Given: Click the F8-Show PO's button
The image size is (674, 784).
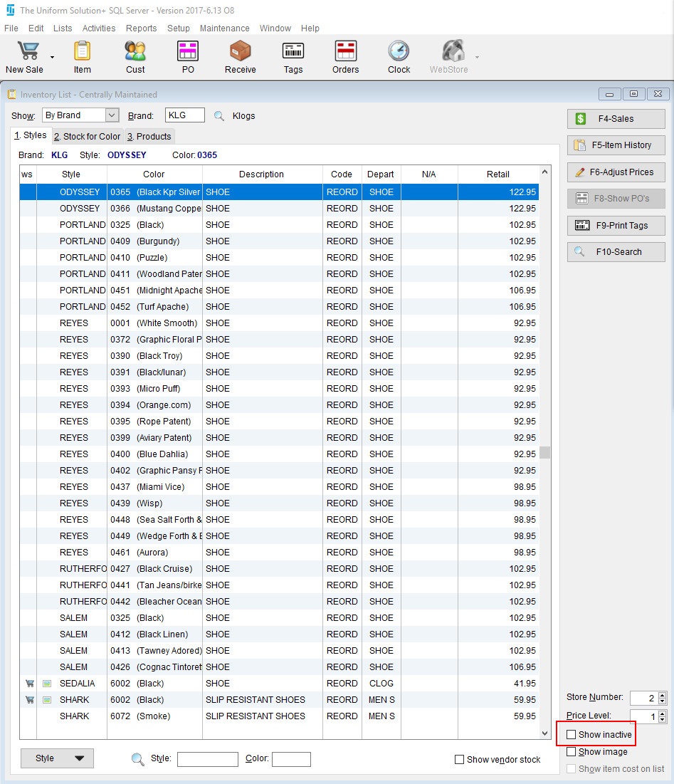Looking at the screenshot, I should coord(616,199).
